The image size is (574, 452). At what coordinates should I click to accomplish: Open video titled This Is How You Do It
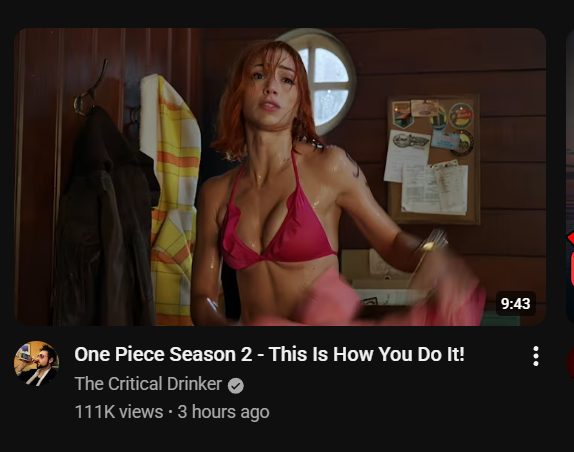[269, 354]
